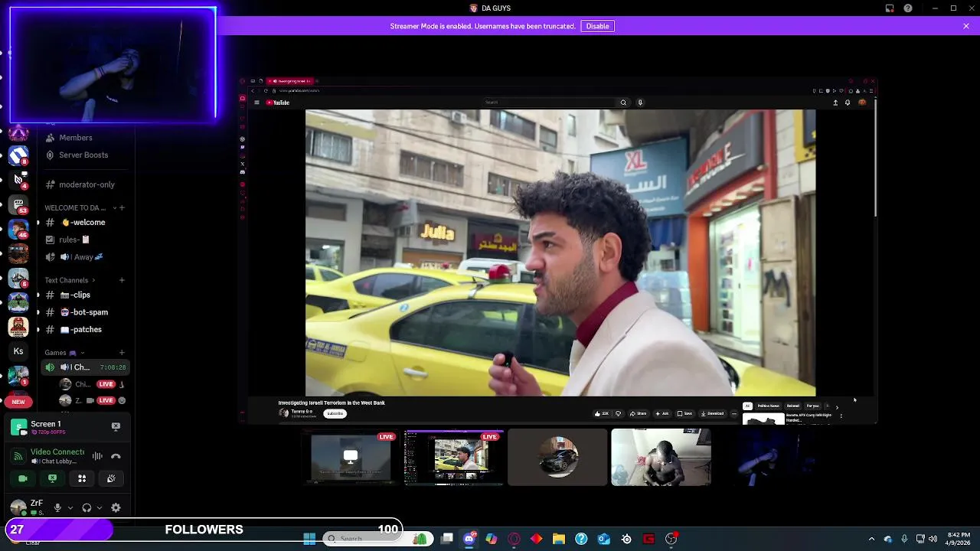980x551 pixels.
Task: Click YouTube voice search microphone
Action: 640,103
